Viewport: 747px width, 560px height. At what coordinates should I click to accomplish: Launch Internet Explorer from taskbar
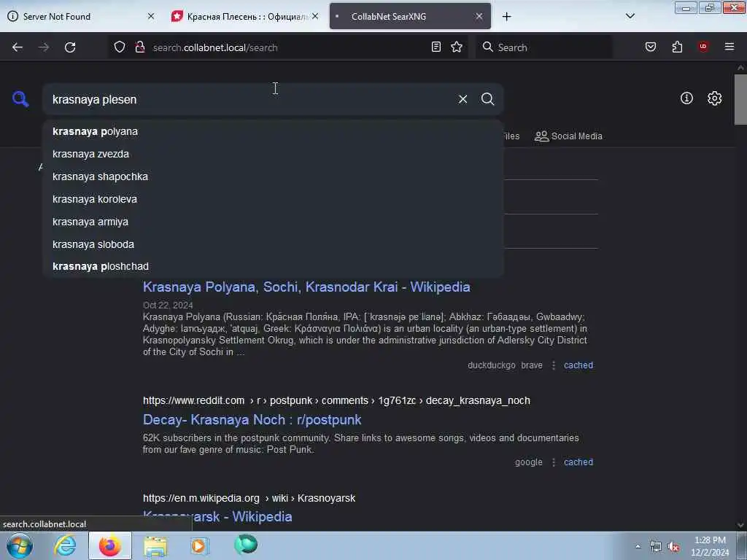coord(65,545)
